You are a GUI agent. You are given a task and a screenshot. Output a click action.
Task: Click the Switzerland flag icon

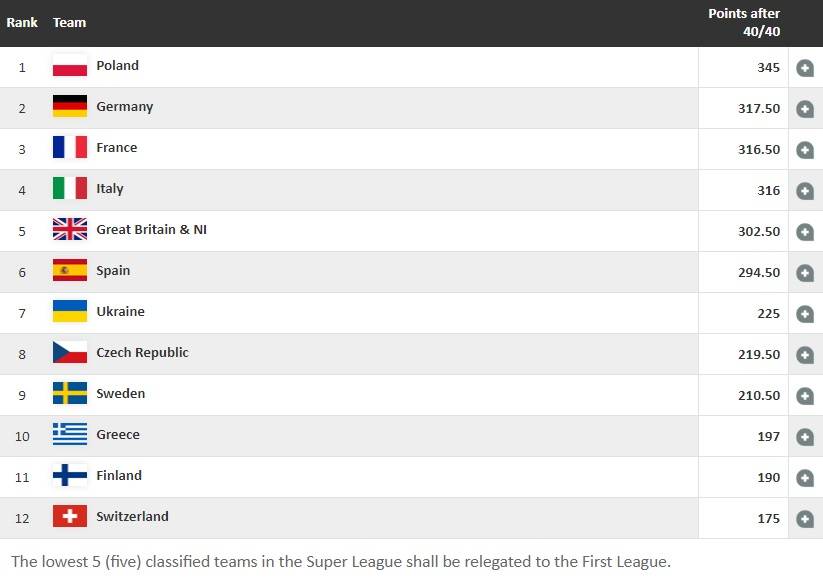pos(70,517)
